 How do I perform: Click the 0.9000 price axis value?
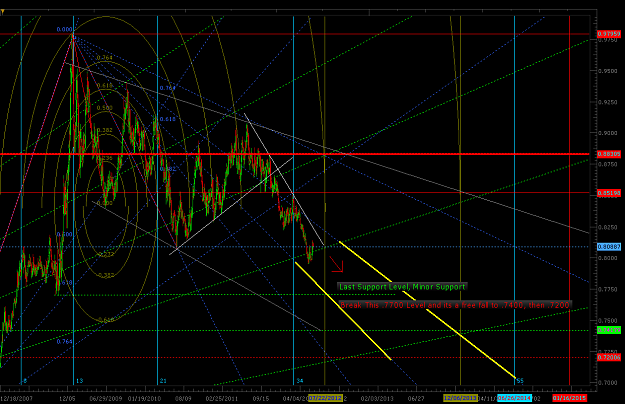(x=608, y=133)
